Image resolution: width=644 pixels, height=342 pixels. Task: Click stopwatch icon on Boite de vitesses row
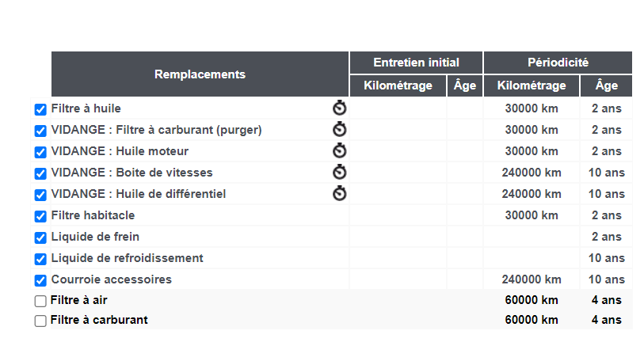coord(340,172)
